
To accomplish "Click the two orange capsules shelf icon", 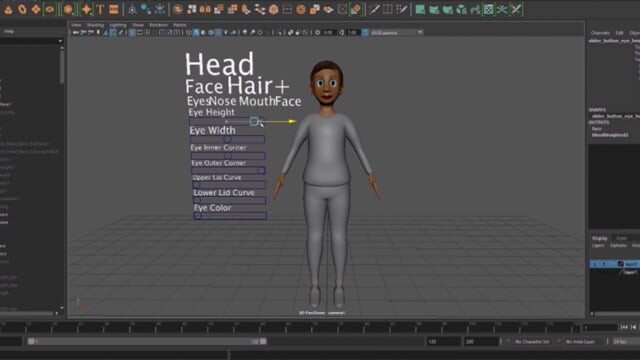I will point(205,9).
